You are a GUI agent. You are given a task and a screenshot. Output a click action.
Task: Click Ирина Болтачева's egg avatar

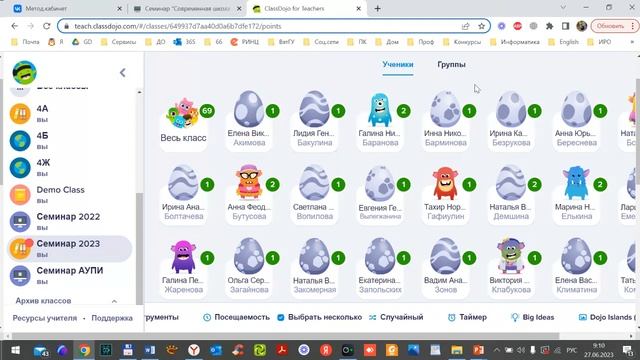(x=183, y=183)
